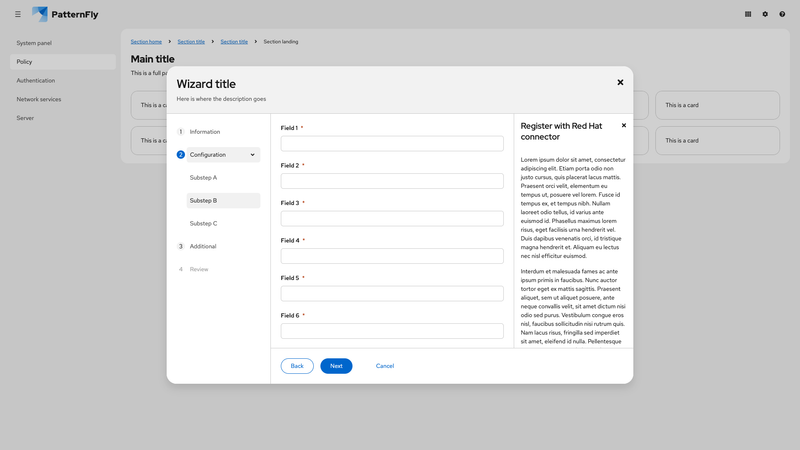Open Server in the sidebar
800x450 pixels.
click(25, 118)
